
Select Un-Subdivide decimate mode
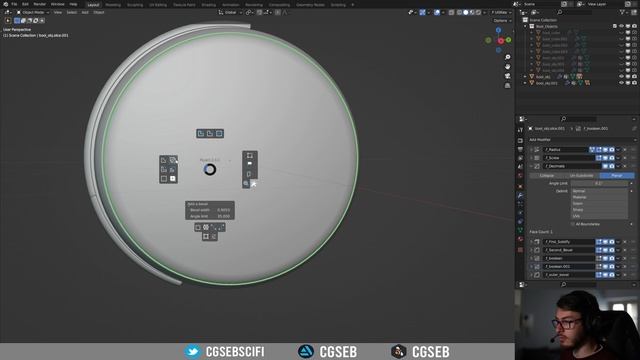582,176
